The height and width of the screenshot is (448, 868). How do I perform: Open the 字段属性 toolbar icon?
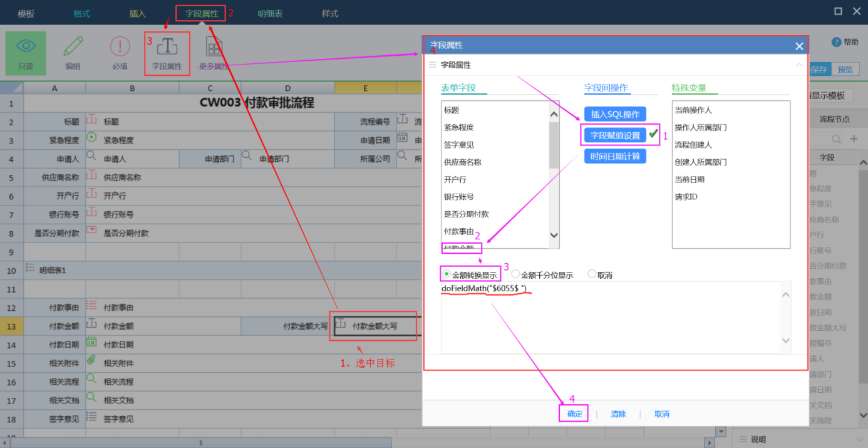point(167,48)
